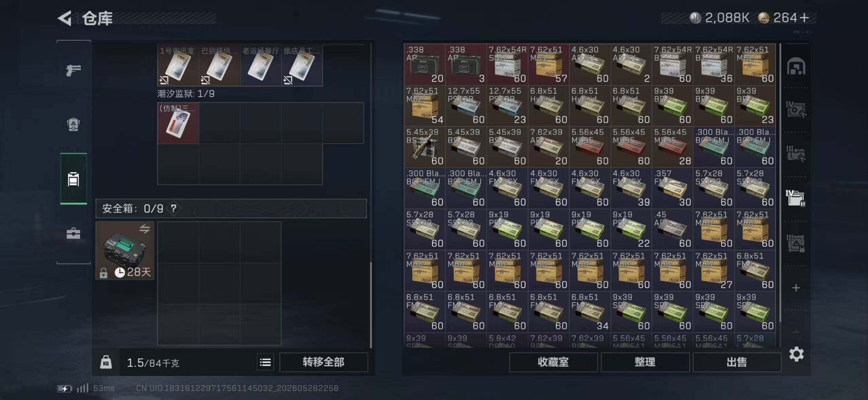Click the 转移全部 button

[323, 362]
